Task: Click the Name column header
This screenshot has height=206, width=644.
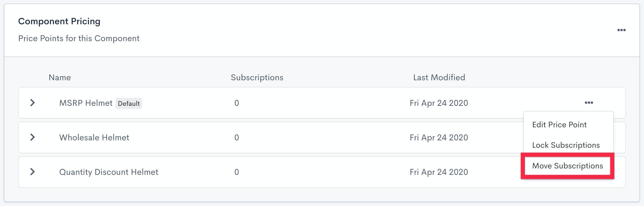Action: pos(60,77)
